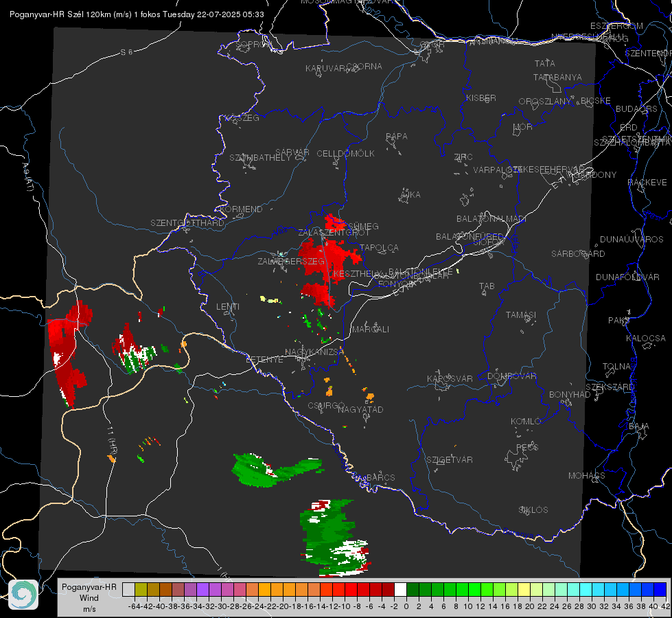Select the dark green swatch right of 0
Viewport: 672px width, 618px height.
point(413,589)
